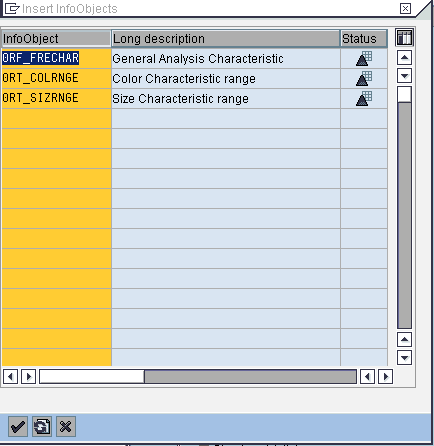
Task: Click status icon for 0RT_COLRNGE row
Action: pos(364,79)
